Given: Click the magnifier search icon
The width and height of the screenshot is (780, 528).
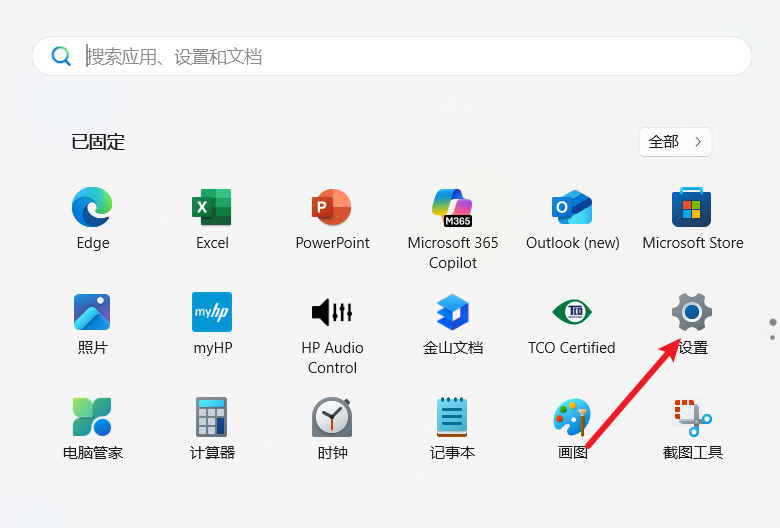Looking at the screenshot, I should (61, 56).
